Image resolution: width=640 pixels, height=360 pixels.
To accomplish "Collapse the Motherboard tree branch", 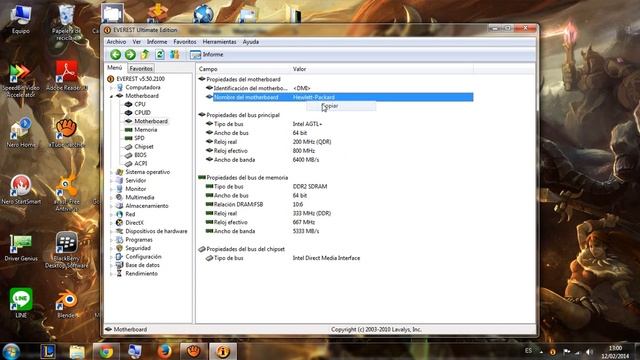I will (x=111, y=96).
